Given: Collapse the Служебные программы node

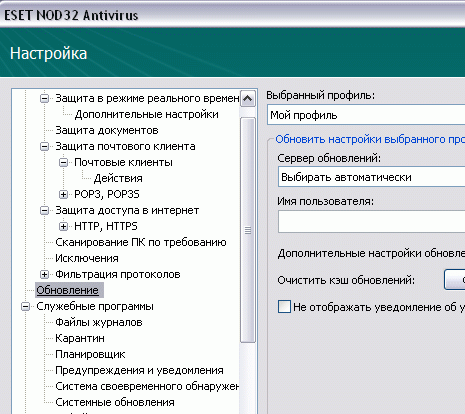Looking at the screenshot, I should click(x=25, y=306).
